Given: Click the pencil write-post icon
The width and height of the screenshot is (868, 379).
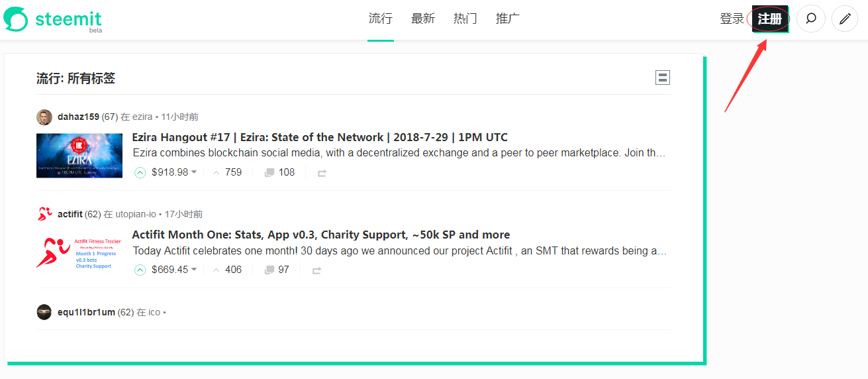Looking at the screenshot, I should (844, 19).
